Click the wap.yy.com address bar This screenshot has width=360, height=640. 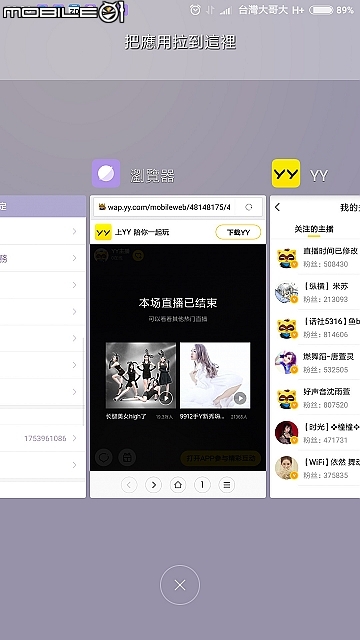coord(178,207)
